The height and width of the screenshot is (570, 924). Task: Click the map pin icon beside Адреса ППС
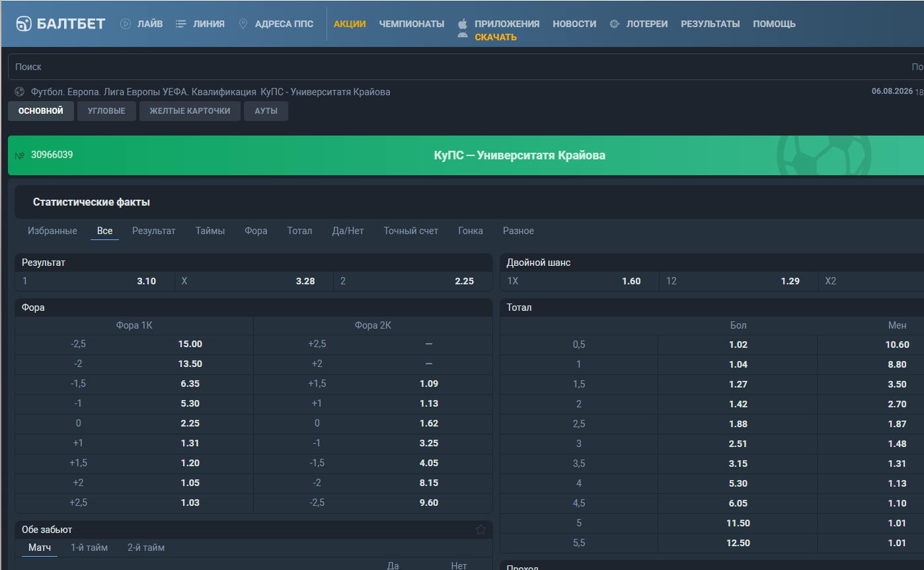pyautogui.click(x=243, y=24)
